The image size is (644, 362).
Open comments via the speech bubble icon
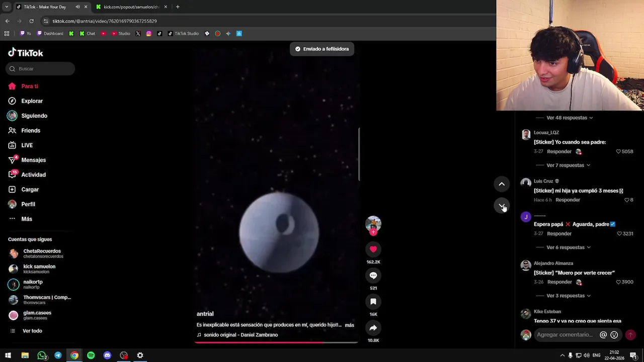click(373, 276)
